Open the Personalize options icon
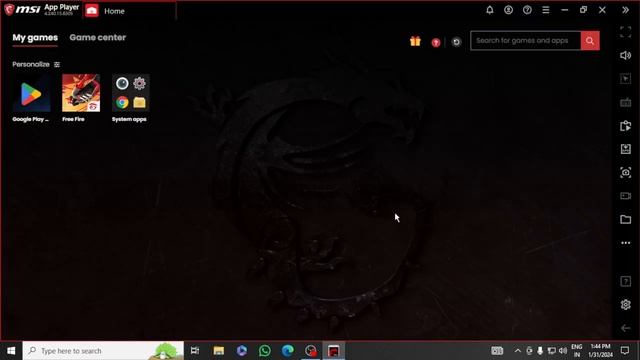This screenshot has height=360, width=640. click(x=57, y=64)
